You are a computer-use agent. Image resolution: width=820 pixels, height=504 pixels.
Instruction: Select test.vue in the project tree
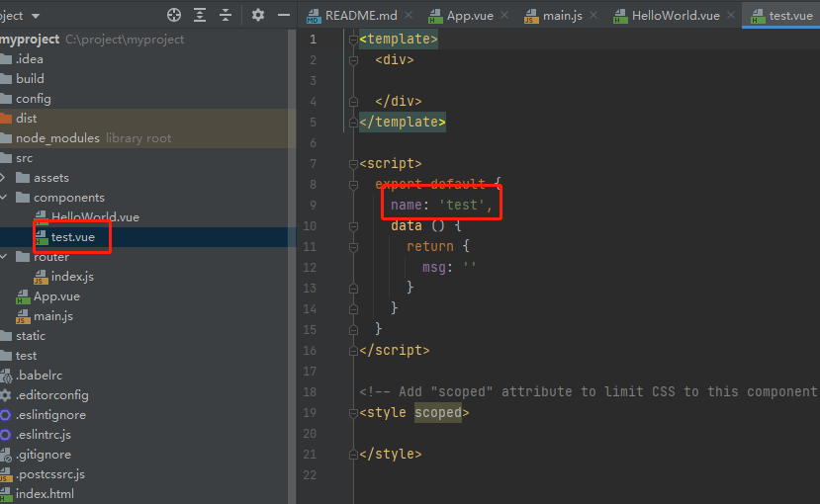tap(72, 237)
